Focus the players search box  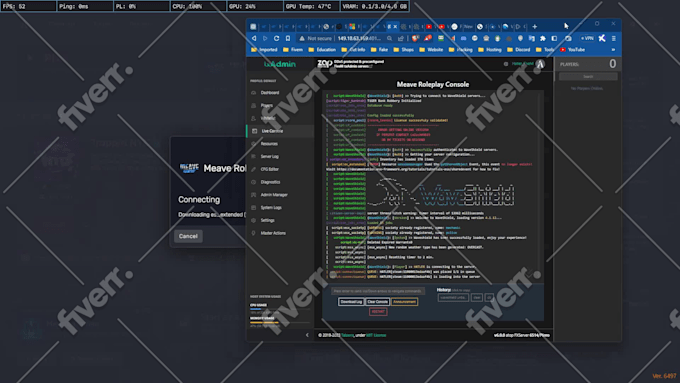[x=588, y=77]
